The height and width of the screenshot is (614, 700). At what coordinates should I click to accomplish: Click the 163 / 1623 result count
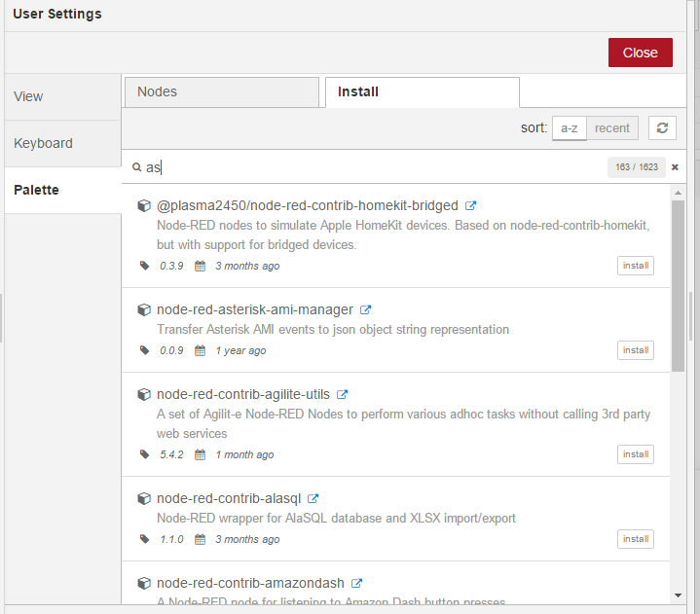(637, 167)
